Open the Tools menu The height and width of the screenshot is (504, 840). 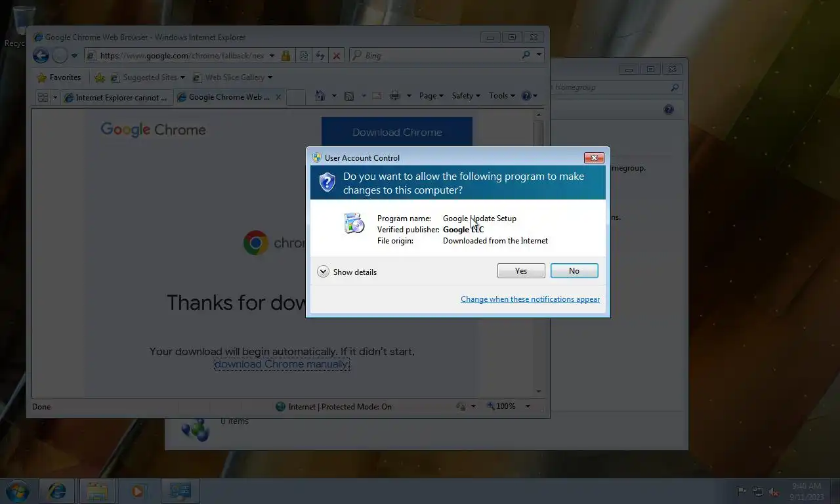point(502,96)
